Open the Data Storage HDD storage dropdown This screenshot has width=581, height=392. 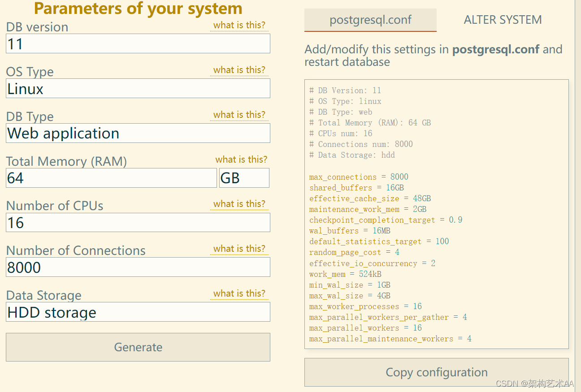[x=138, y=312]
